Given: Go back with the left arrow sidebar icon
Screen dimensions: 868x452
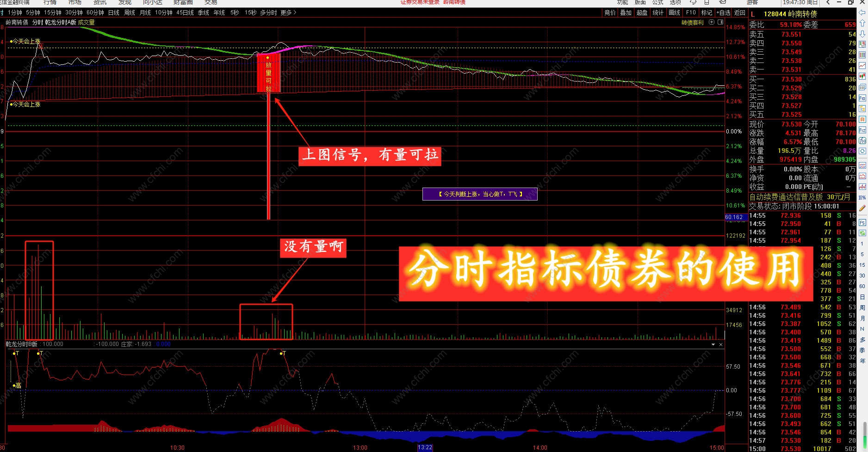Looking at the screenshot, I should pyautogui.click(x=862, y=13).
